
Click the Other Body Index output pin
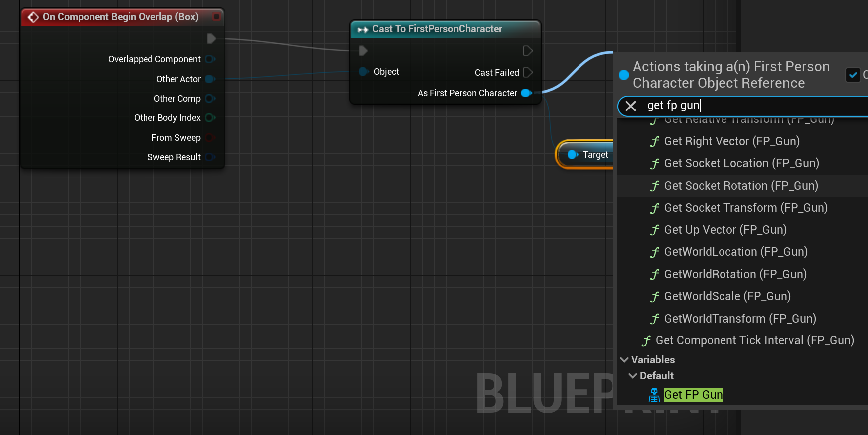[210, 118]
